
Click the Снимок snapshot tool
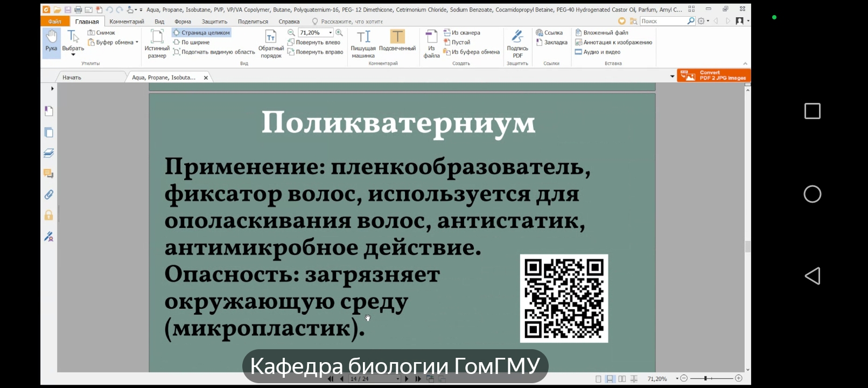point(101,32)
